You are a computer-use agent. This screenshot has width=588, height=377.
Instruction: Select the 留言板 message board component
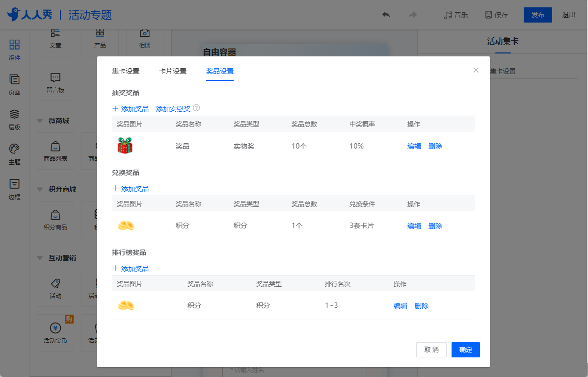[x=55, y=82]
